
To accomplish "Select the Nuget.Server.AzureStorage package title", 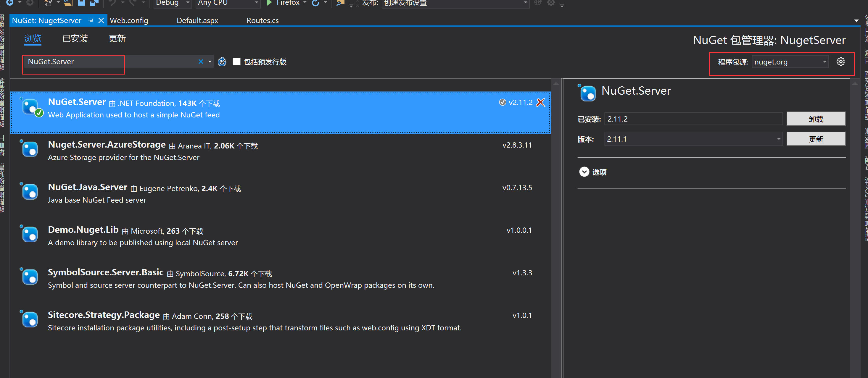I will (x=107, y=145).
